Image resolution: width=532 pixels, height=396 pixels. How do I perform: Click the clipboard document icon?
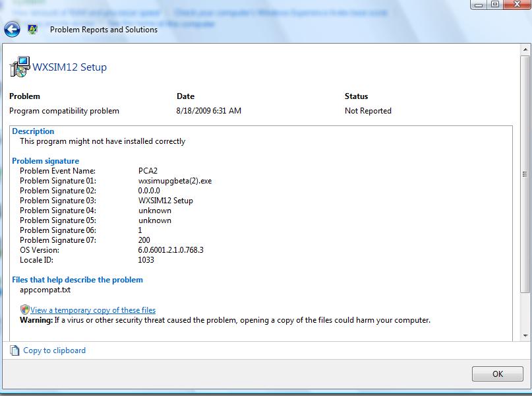click(x=15, y=350)
